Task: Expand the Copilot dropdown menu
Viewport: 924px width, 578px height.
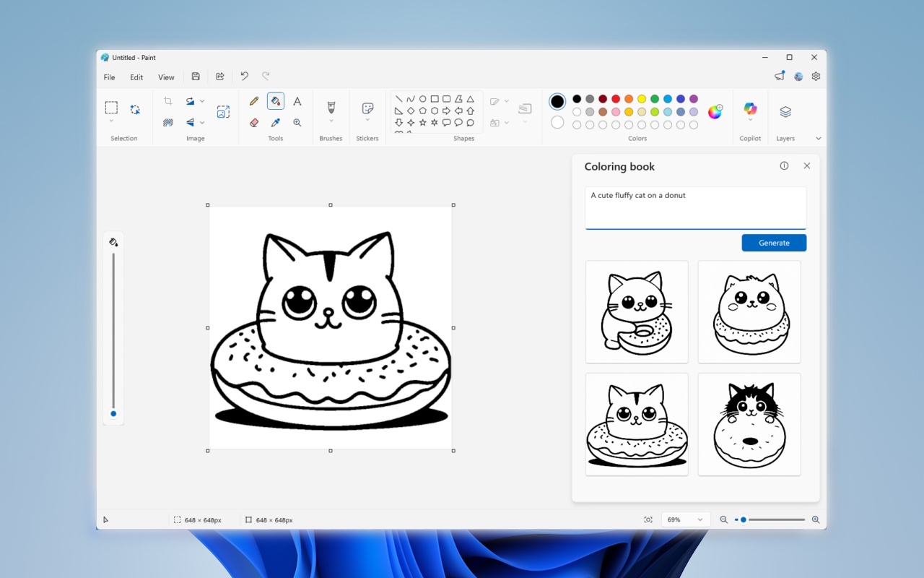Action: click(x=750, y=121)
